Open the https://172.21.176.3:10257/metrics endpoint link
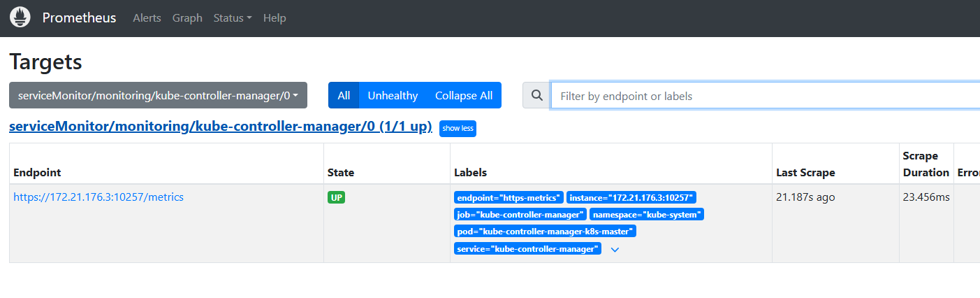 98,197
